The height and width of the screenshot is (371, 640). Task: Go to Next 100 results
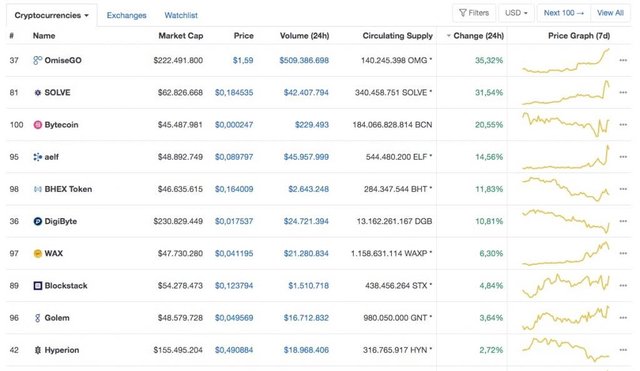click(x=564, y=13)
